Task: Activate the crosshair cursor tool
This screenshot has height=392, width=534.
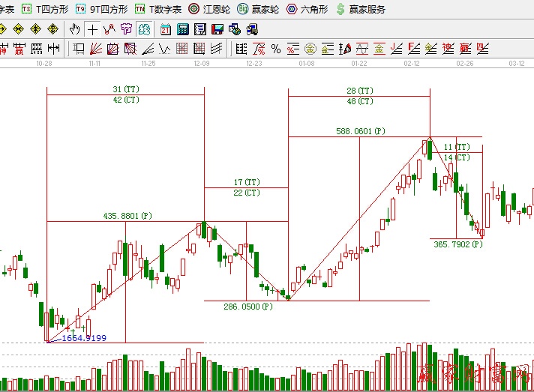Action: click(92, 29)
